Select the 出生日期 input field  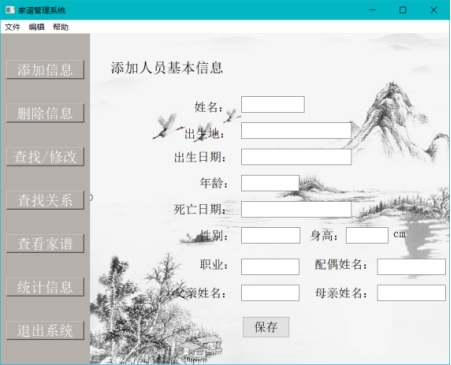tap(296, 157)
